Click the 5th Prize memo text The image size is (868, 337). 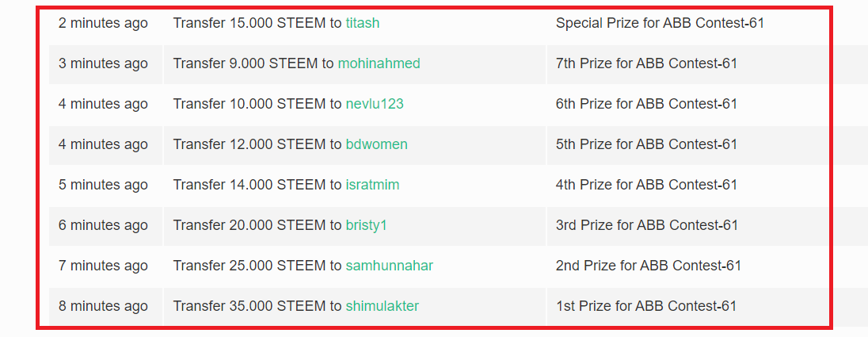pyautogui.click(x=646, y=144)
